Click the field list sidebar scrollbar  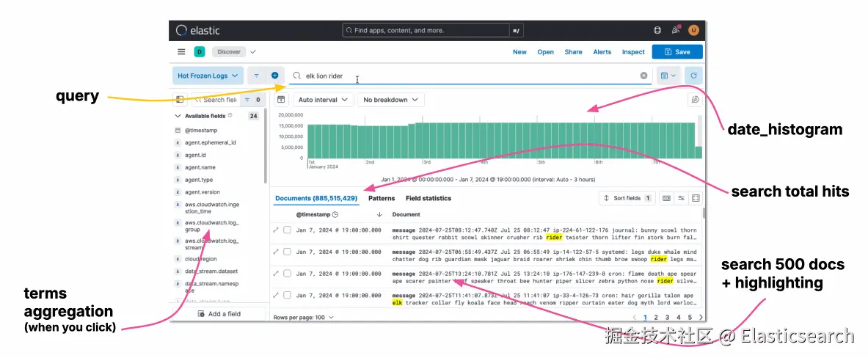pyautogui.click(x=266, y=146)
